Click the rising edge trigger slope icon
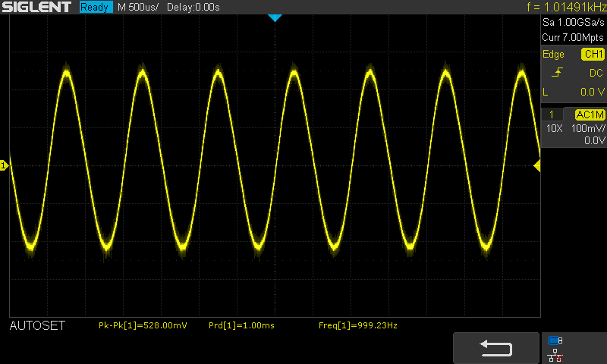Viewport: 607px width, 364px height. pyautogui.click(x=557, y=72)
